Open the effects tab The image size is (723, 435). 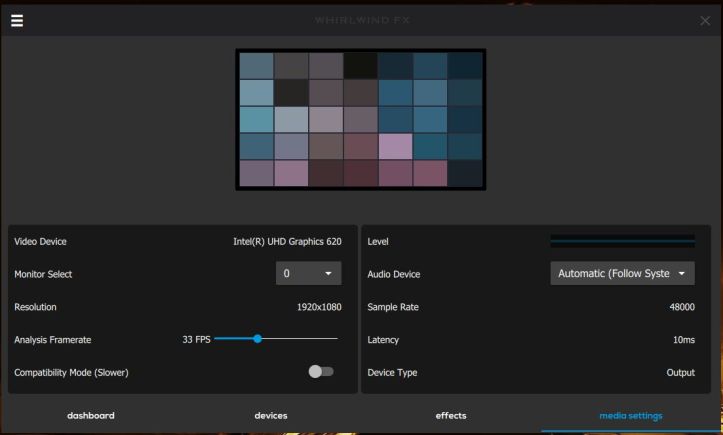click(451, 415)
